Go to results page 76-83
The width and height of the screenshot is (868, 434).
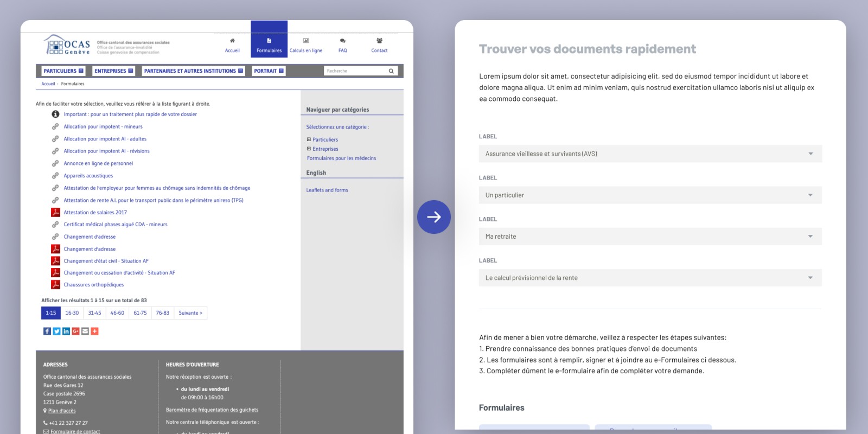[163, 313]
